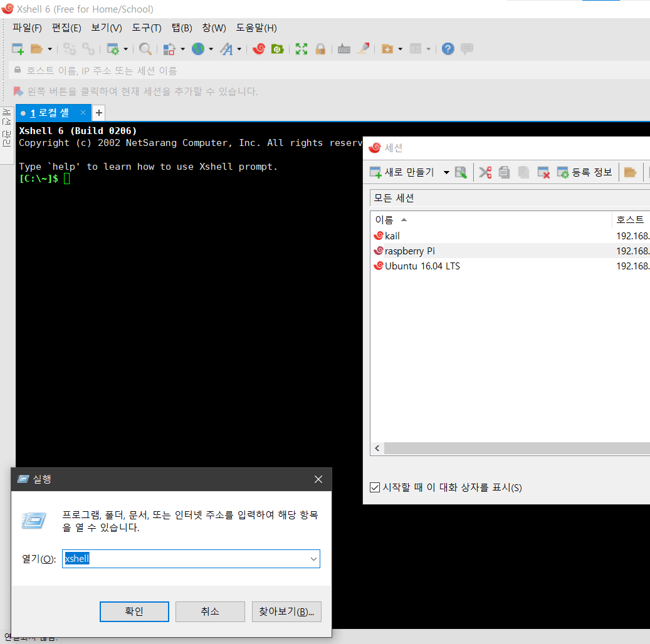Click the save diskette icon in Sessions dialog

coord(461,172)
